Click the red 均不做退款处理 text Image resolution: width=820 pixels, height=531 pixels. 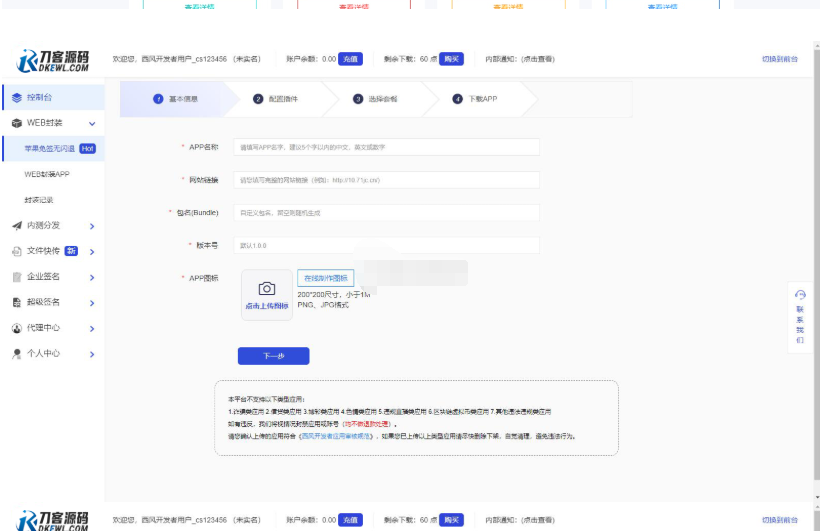coord(366,424)
